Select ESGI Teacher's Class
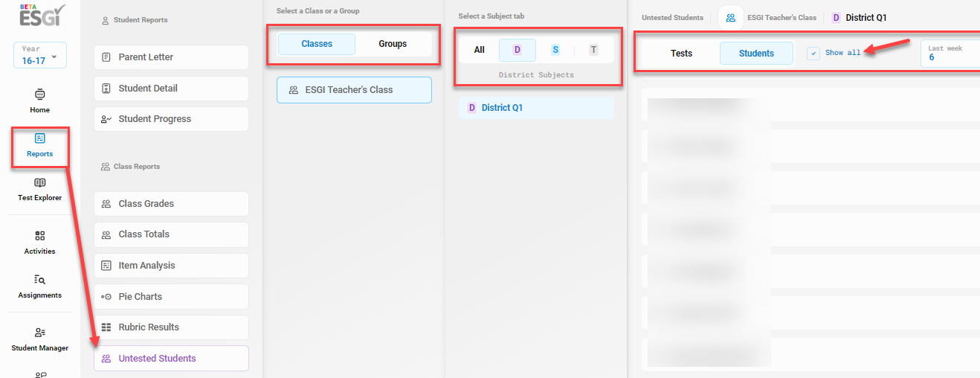 pyautogui.click(x=354, y=90)
